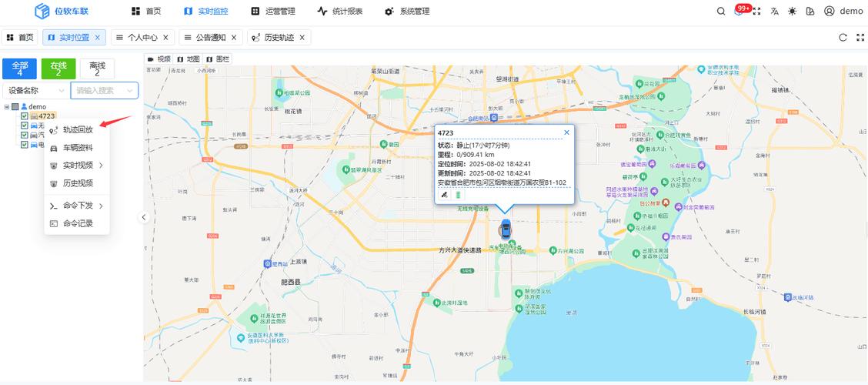Screen dimensions: 868x385
Task: Click the 肥西站 station marker on map
Action: (x=268, y=263)
